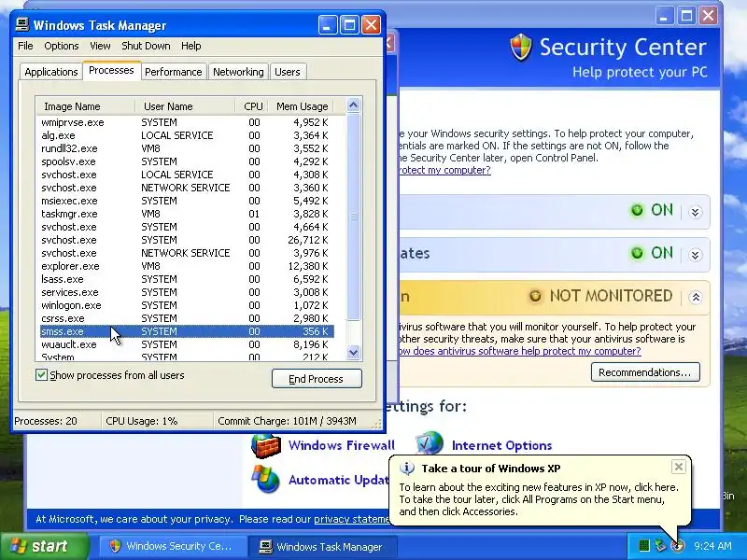This screenshot has height=560, width=747.
Task: Click the process list scrollbar thumb
Action: coord(354,217)
